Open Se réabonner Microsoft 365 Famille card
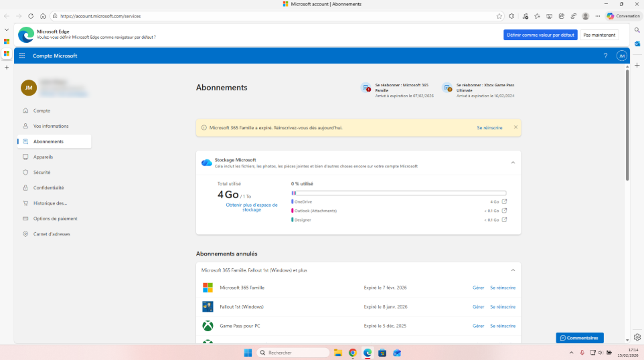 (x=397, y=90)
